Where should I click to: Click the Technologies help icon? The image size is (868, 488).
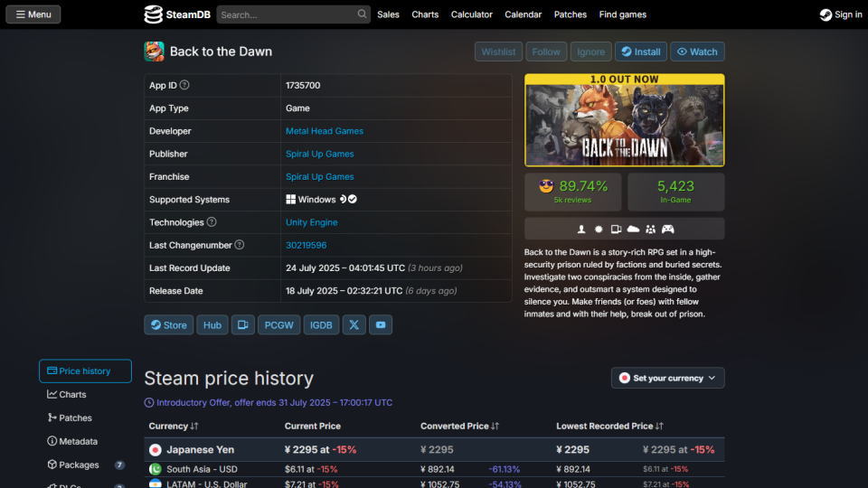(x=212, y=222)
